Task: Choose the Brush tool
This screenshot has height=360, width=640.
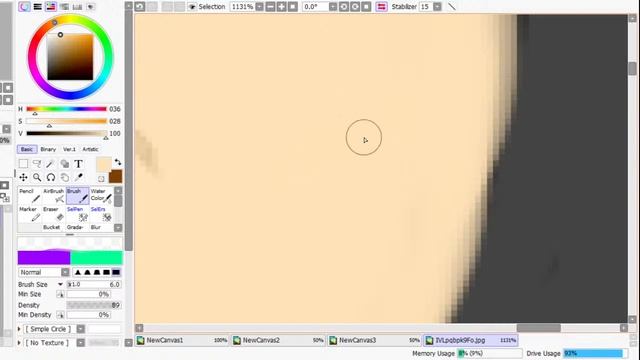Action: click(78, 196)
